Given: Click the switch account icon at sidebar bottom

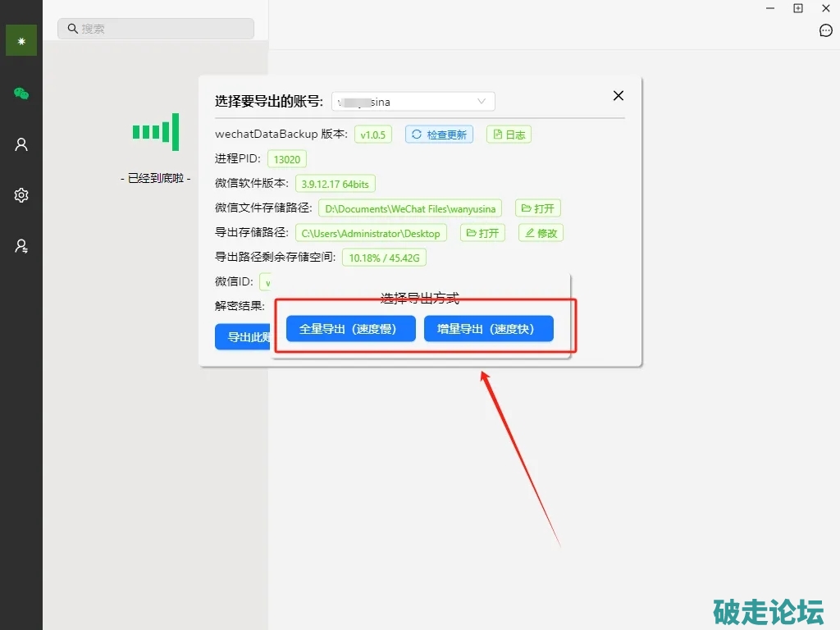Looking at the screenshot, I should (x=21, y=246).
